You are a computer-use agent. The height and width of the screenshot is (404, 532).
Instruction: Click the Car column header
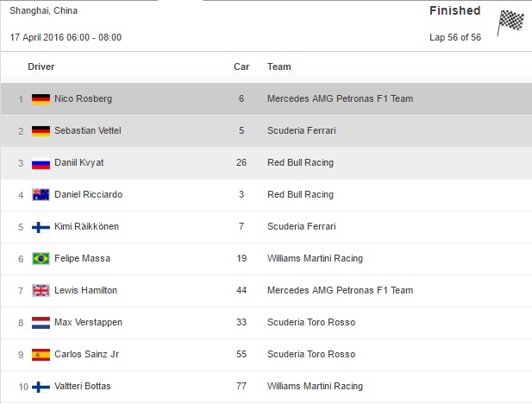(241, 66)
